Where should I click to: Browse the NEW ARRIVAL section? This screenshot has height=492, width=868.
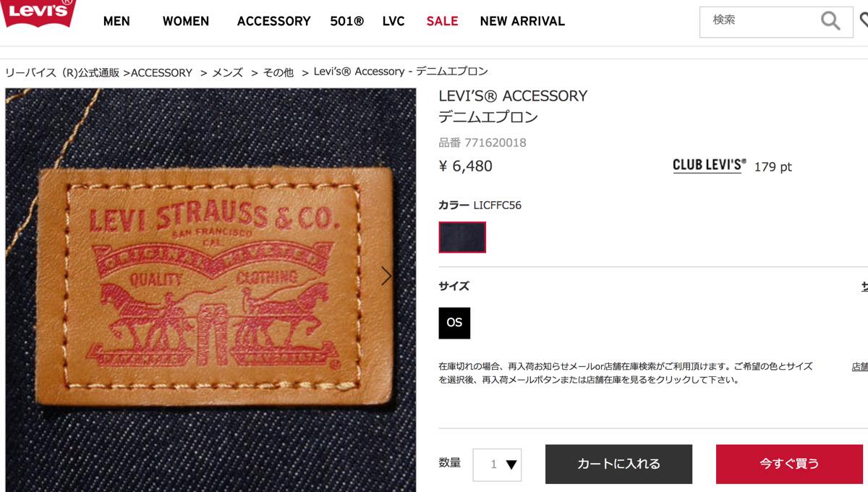point(522,21)
